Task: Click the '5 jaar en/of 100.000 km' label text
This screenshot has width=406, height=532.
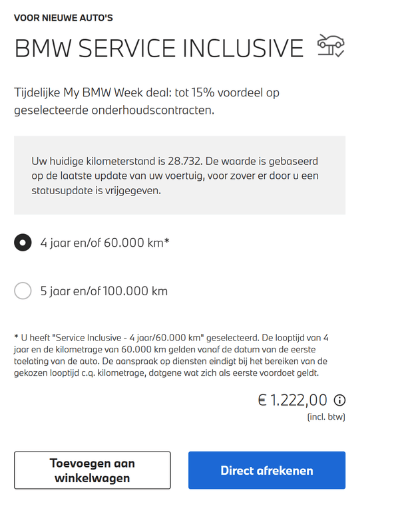Action: tap(104, 291)
